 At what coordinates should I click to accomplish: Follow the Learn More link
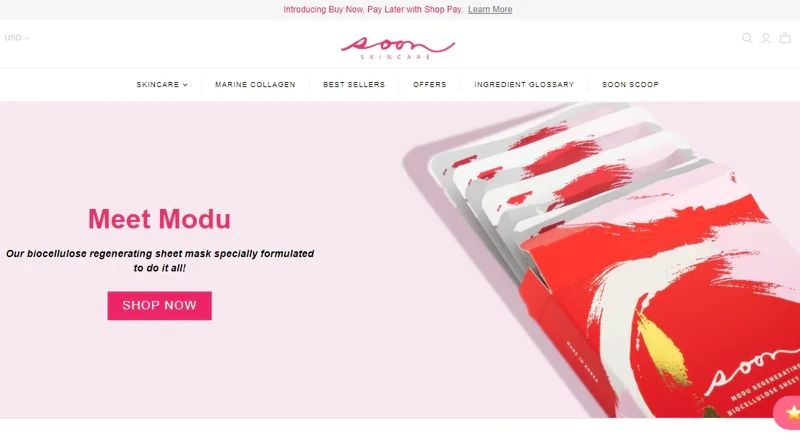pos(490,10)
